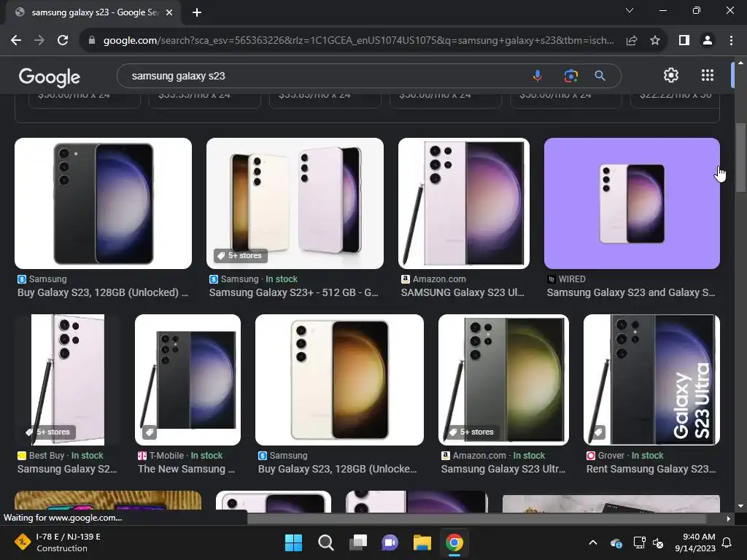Open Samsung Galaxy S23 and Galaxy S... WIRED link

[631, 292]
